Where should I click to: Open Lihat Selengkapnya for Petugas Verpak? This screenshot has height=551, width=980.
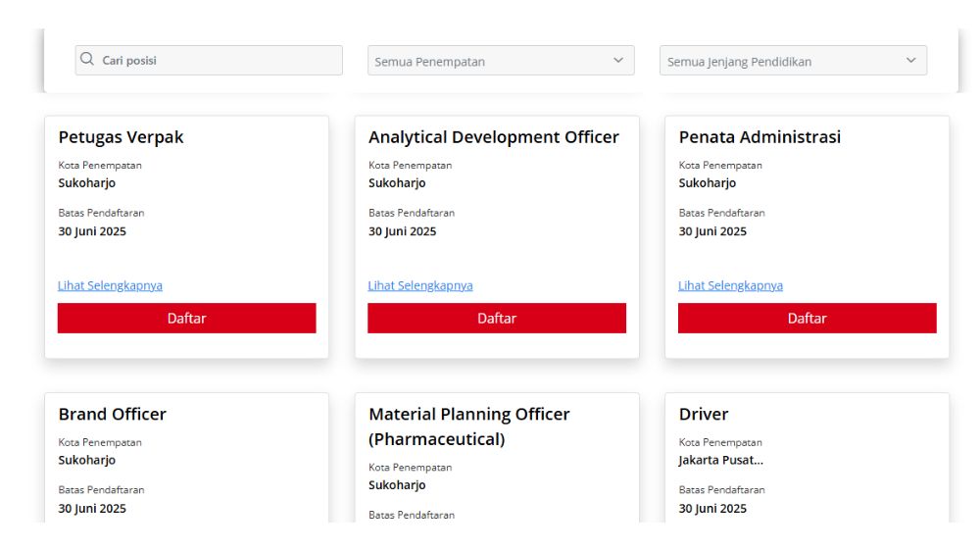[x=110, y=286]
